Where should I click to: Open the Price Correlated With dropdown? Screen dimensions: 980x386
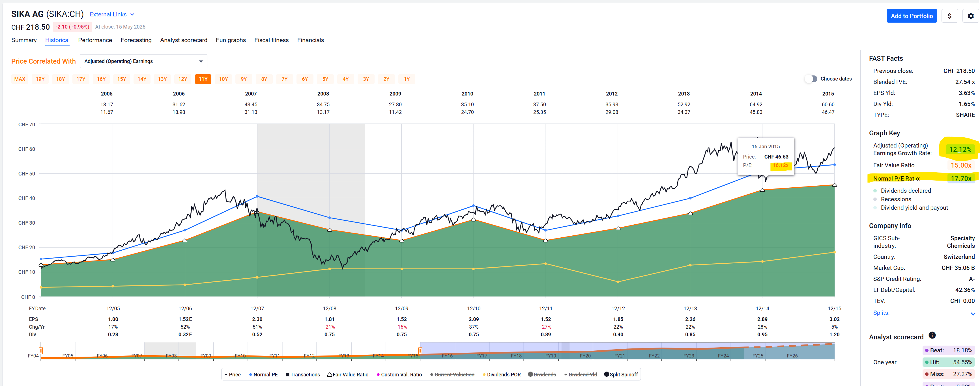tap(143, 61)
